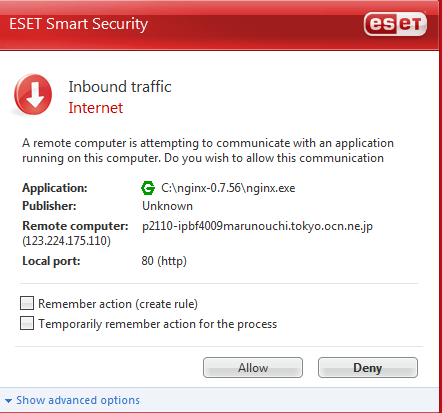442x413 pixels.
Task: Click the nginx.exe application path
Action: pos(228,188)
